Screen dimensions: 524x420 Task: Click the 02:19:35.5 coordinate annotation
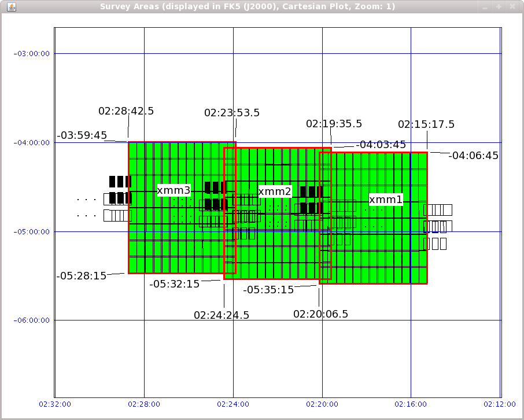tap(334, 124)
